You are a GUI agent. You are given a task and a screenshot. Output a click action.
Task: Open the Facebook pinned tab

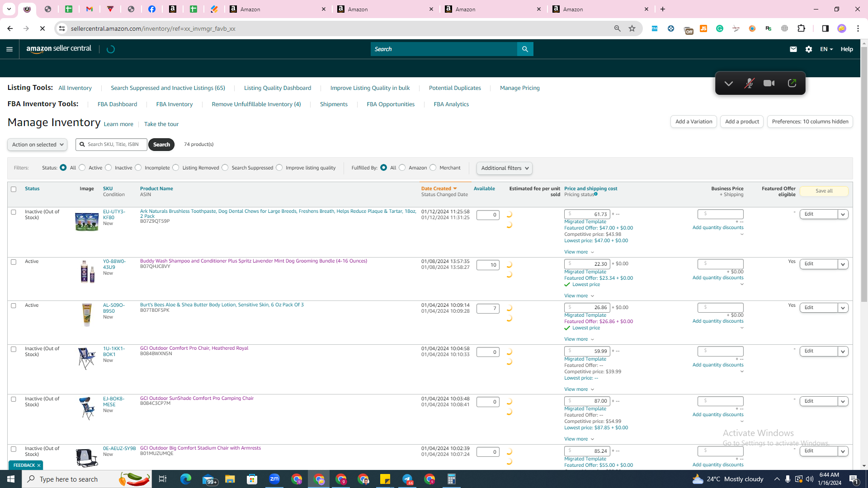[152, 9]
